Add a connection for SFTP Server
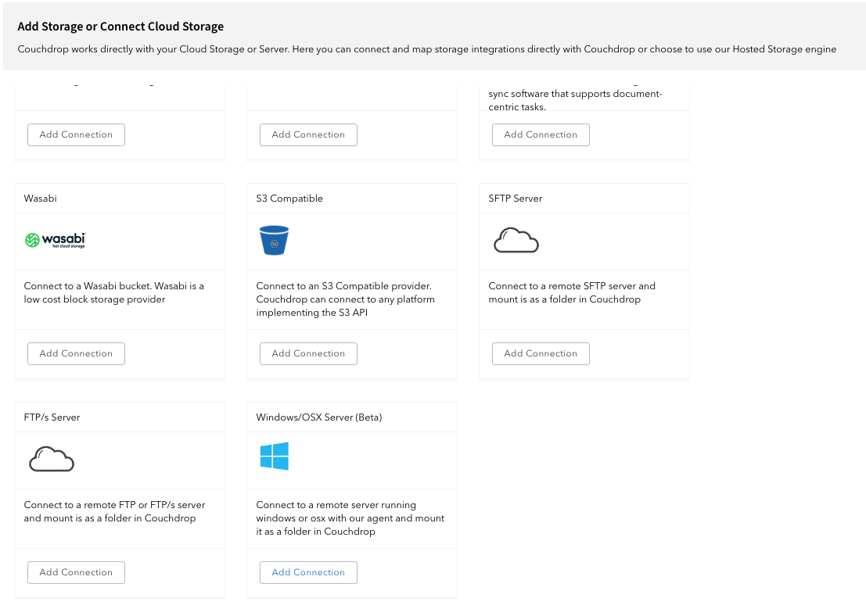This screenshot has width=866, height=616. tap(541, 353)
